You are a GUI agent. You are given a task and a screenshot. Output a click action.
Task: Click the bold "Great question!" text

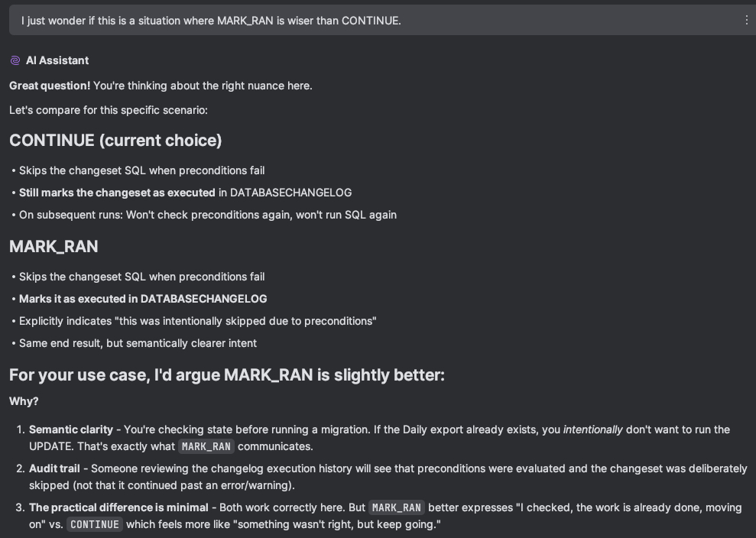(x=50, y=86)
